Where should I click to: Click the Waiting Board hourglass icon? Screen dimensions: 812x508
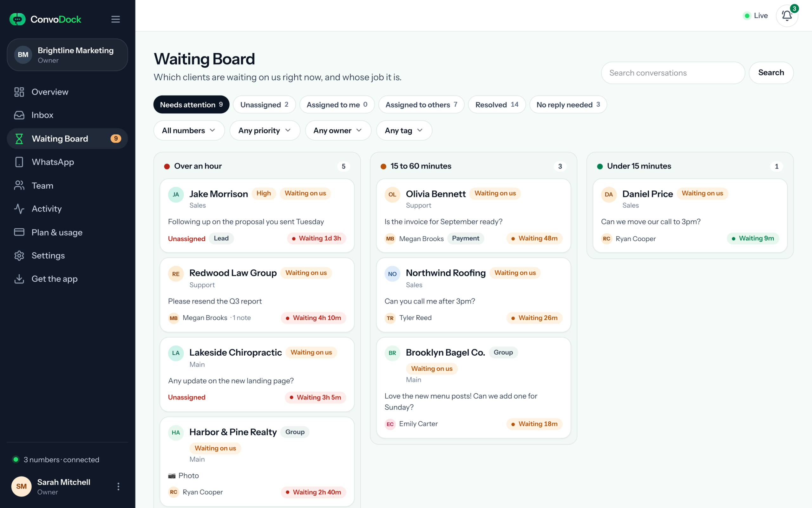(19, 138)
